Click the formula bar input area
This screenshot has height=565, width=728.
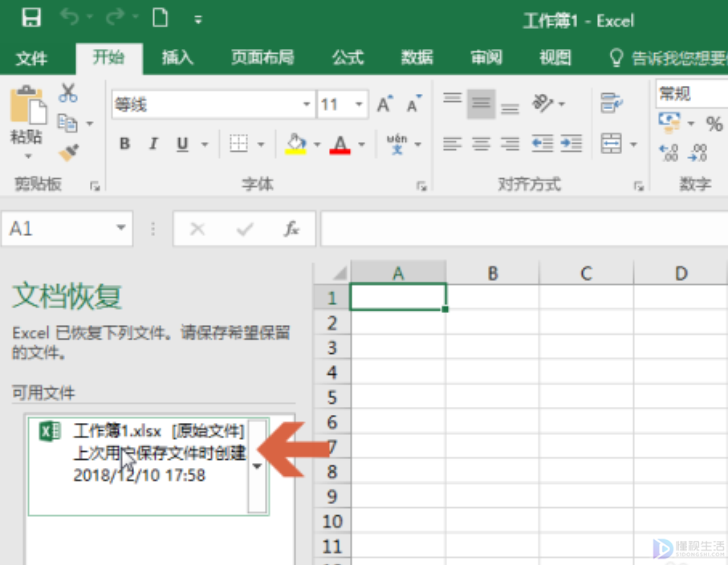(524, 229)
